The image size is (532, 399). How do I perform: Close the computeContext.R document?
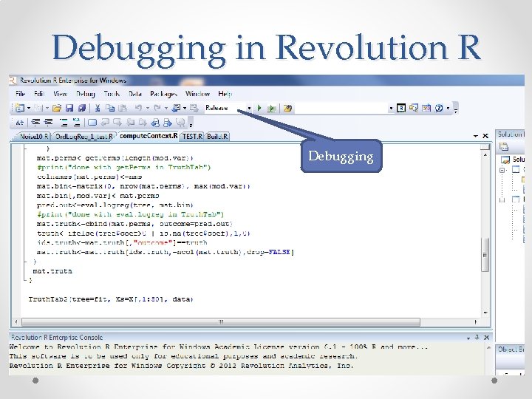[x=485, y=136]
